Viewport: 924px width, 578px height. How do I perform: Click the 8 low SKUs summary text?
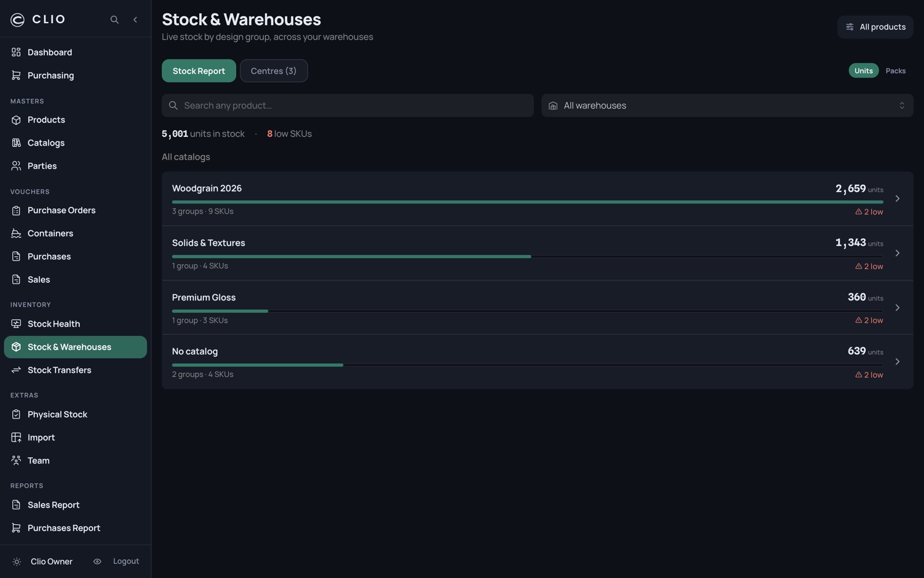(289, 134)
